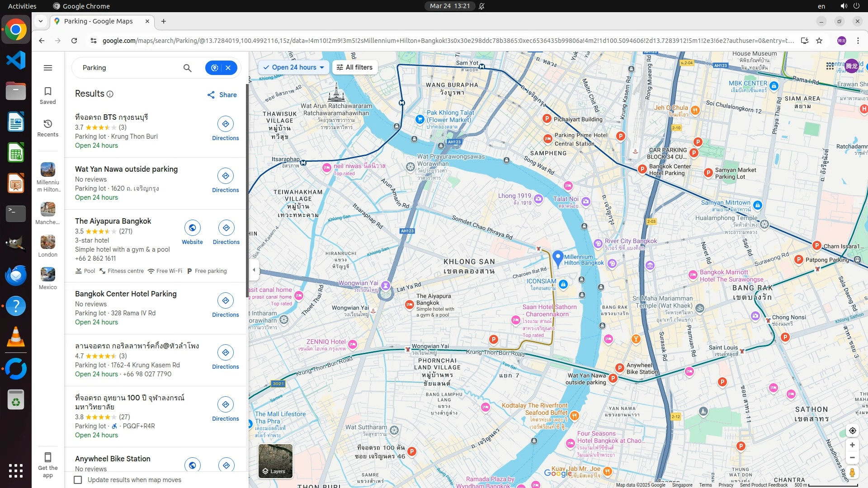Switch map view using Layers thumbnail
This screenshot has height=488, width=868.
(275, 460)
